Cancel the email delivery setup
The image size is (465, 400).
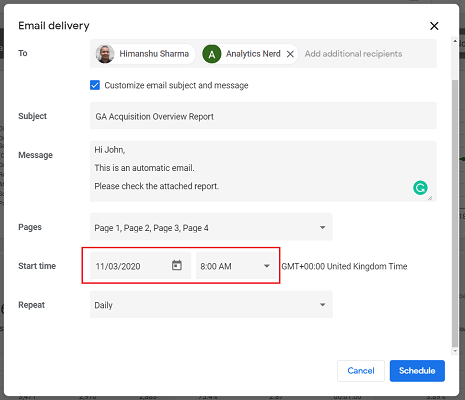pyautogui.click(x=361, y=371)
